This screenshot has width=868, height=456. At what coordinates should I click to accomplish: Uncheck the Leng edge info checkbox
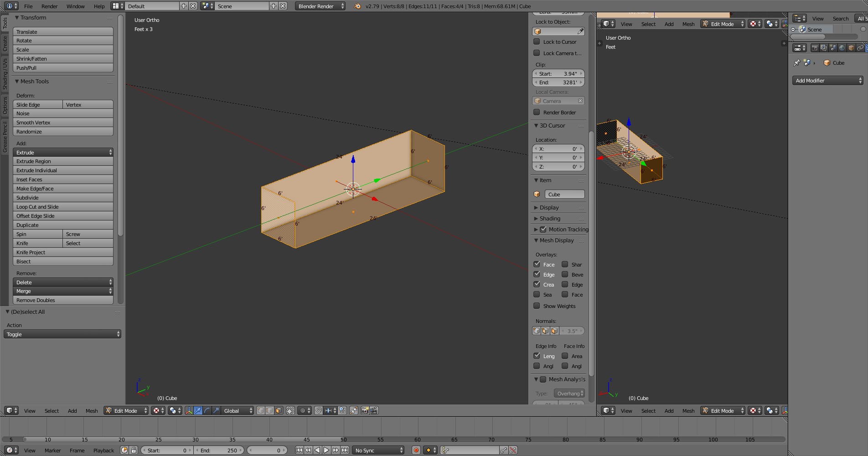pos(537,356)
